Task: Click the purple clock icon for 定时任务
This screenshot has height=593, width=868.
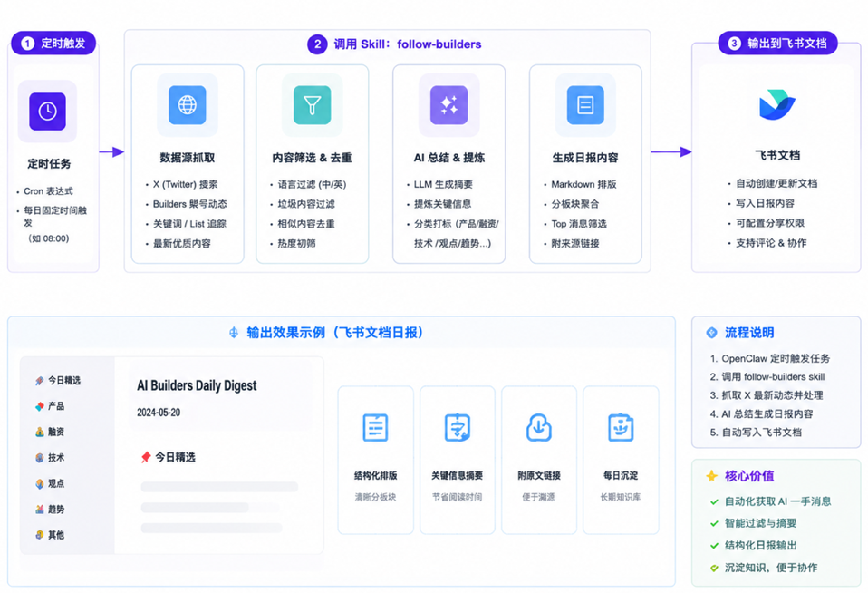Action: point(48,112)
